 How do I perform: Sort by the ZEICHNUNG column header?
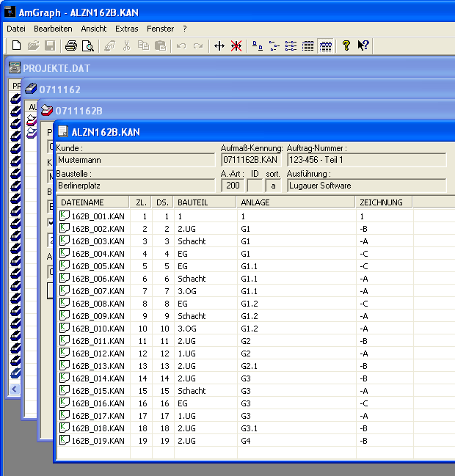[x=384, y=202]
